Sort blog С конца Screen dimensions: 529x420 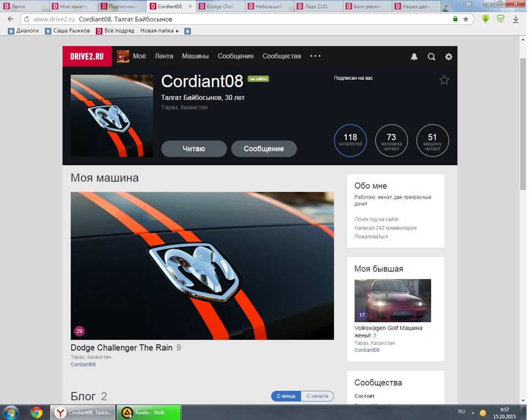click(286, 396)
